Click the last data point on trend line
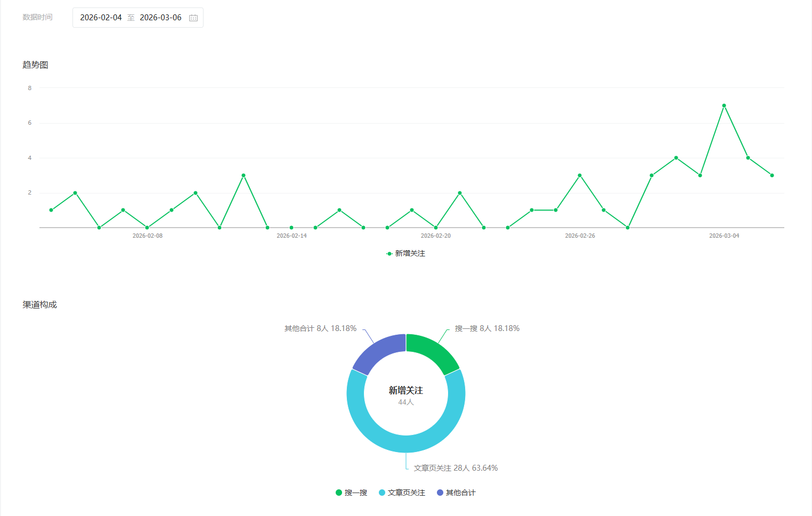The width and height of the screenshot is (812, 516). click(772, 175)
